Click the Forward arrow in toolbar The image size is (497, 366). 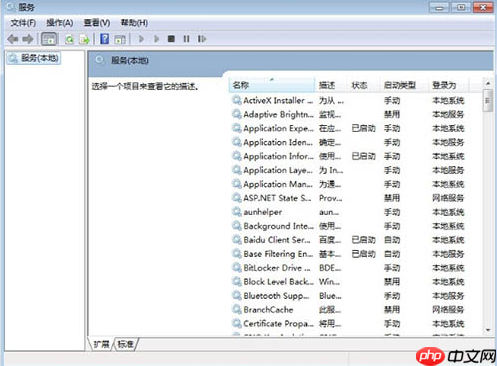pos(28,39)
